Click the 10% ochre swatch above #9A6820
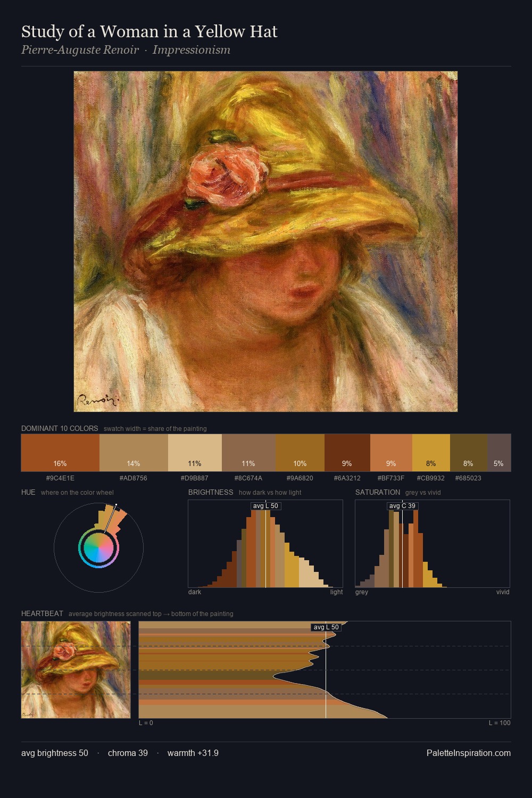532x798 pixels. pos(300,453)
